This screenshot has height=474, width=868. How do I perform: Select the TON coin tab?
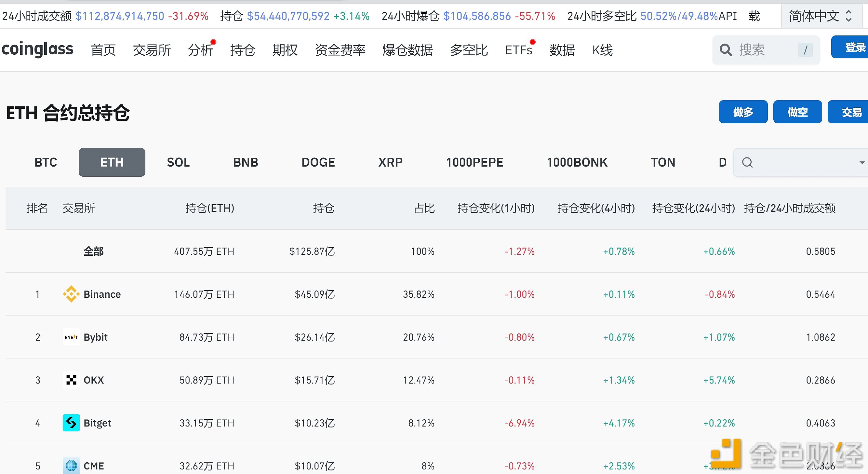coord(663,162)
